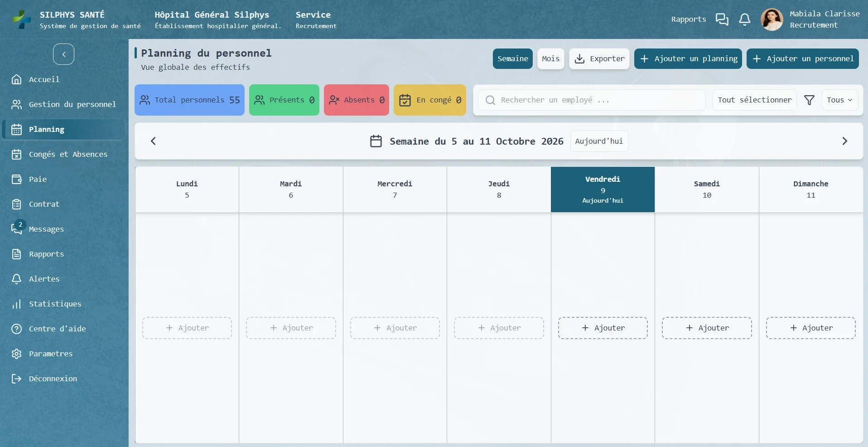This screenshot has height=447, width=868.
Task: Click the calendar icon beside week title
Action: click(376, 141)
